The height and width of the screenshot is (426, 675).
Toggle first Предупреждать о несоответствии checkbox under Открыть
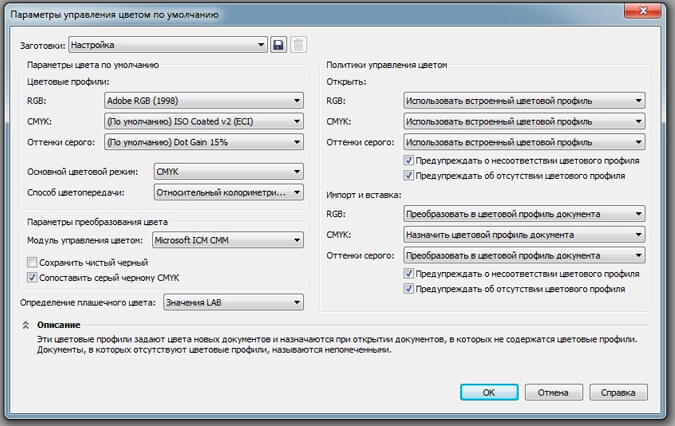(x=408, y=160)
